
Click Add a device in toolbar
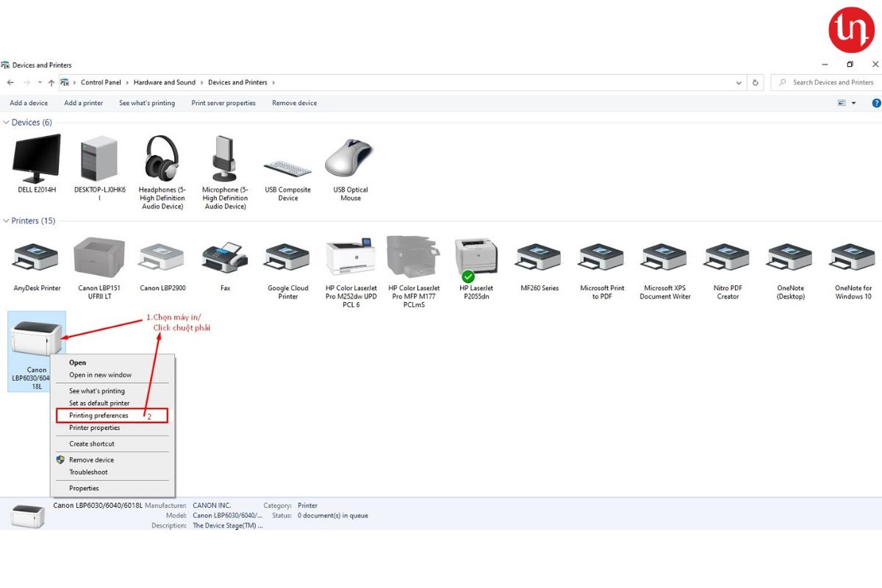pyautogui.click(x=29, y=103)
